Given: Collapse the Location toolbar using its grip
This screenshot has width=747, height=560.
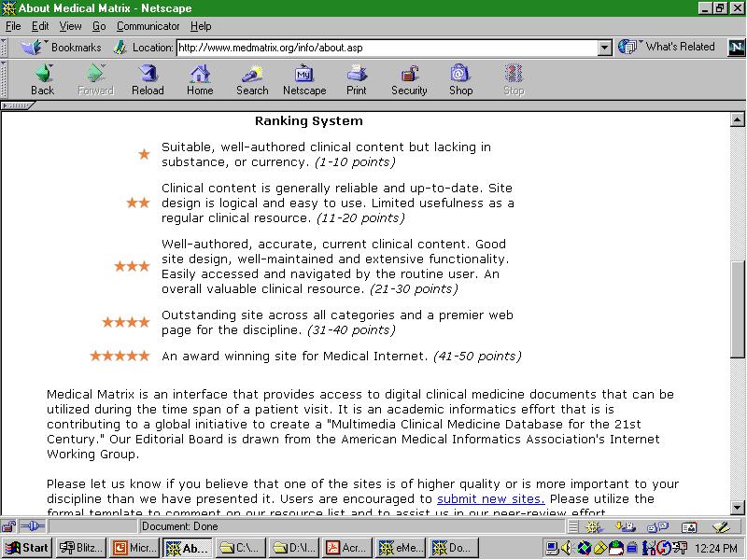Looking at the screenshot, I should click(x=4, y=48).
